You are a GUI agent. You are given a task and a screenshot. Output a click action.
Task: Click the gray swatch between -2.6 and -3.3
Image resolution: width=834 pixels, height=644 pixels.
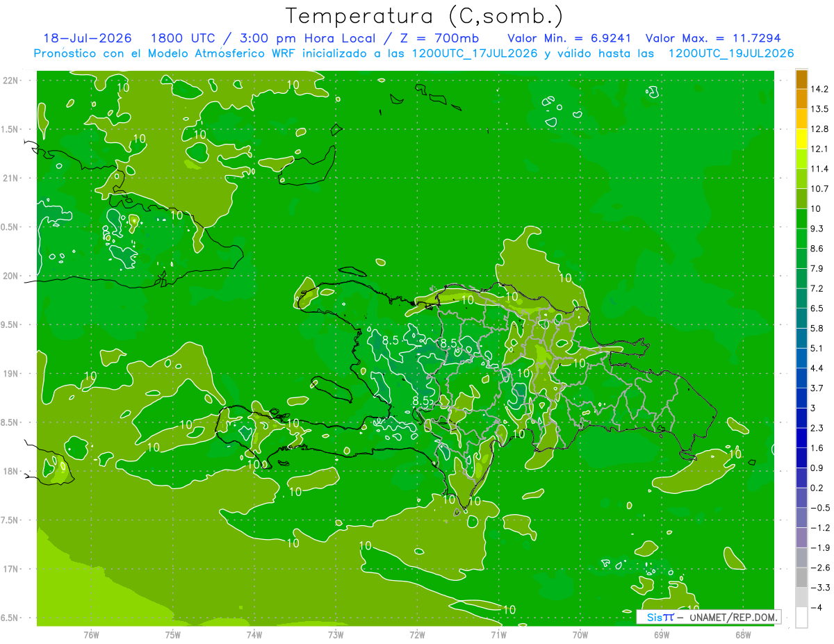801,578
